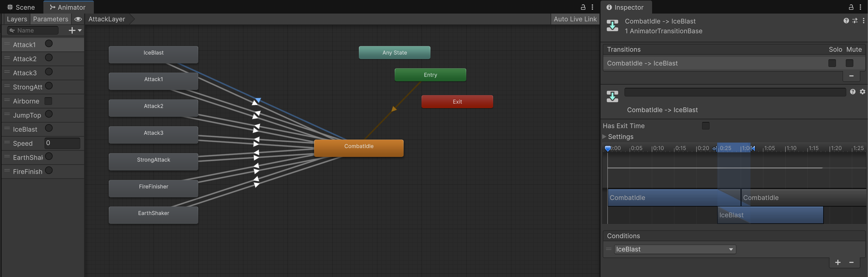Click the Animator panel lock icon
This screenshot has width=868, height=277.
point(583,7)
